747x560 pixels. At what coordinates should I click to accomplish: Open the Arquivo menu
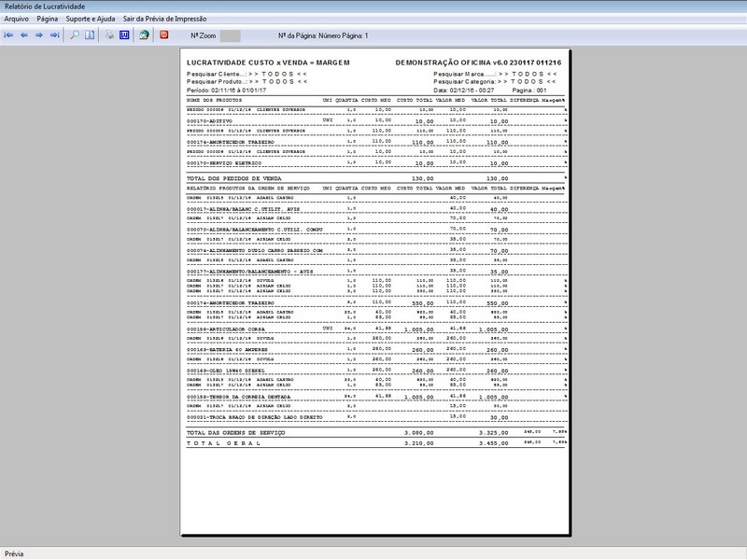point(16,19)
